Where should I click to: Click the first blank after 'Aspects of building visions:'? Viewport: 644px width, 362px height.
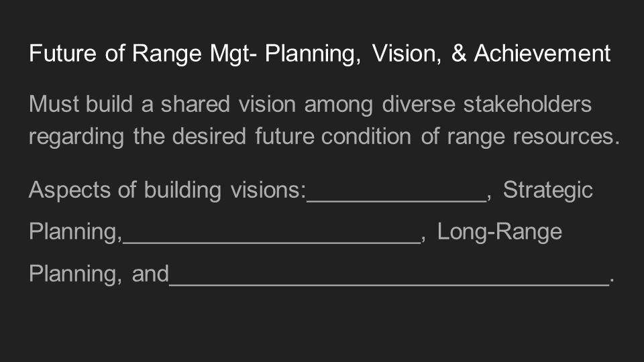(x=396, y=192)
